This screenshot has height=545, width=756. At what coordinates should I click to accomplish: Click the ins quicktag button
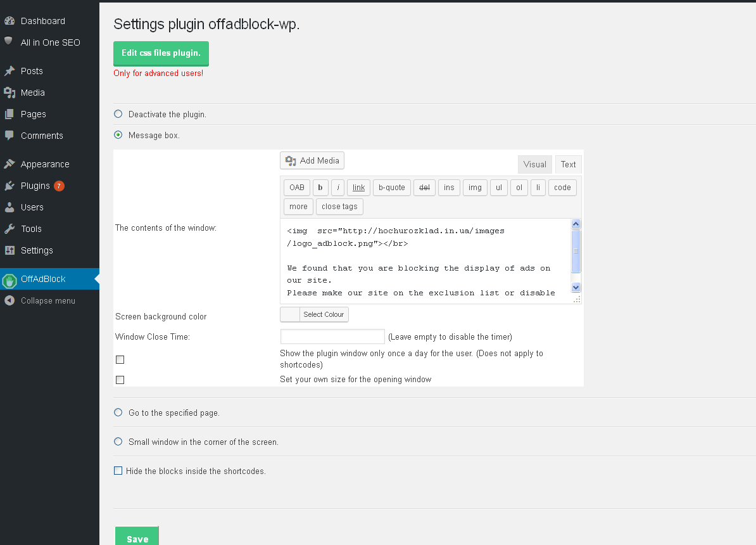(x=449, y=188)
